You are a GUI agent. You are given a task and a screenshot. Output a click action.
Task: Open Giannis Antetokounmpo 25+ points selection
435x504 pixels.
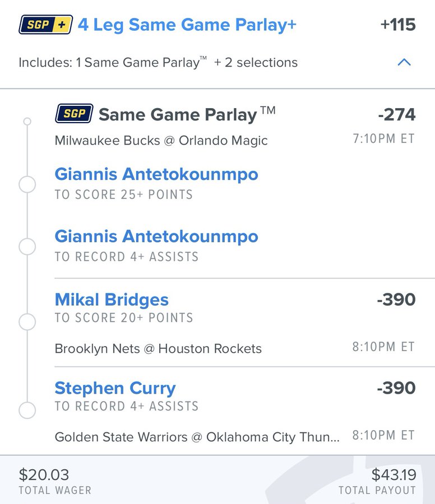tap(156, 174)
